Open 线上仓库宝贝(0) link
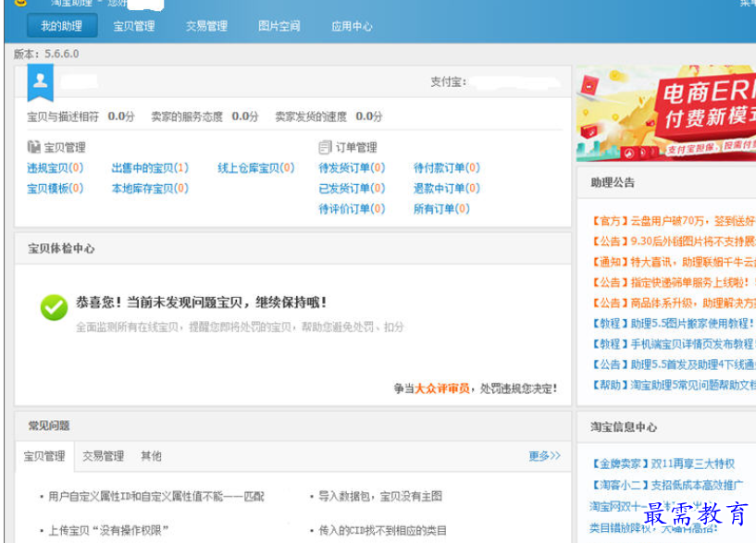The width and height of the screenshot is (756, 543). click(x=256, y=167)
